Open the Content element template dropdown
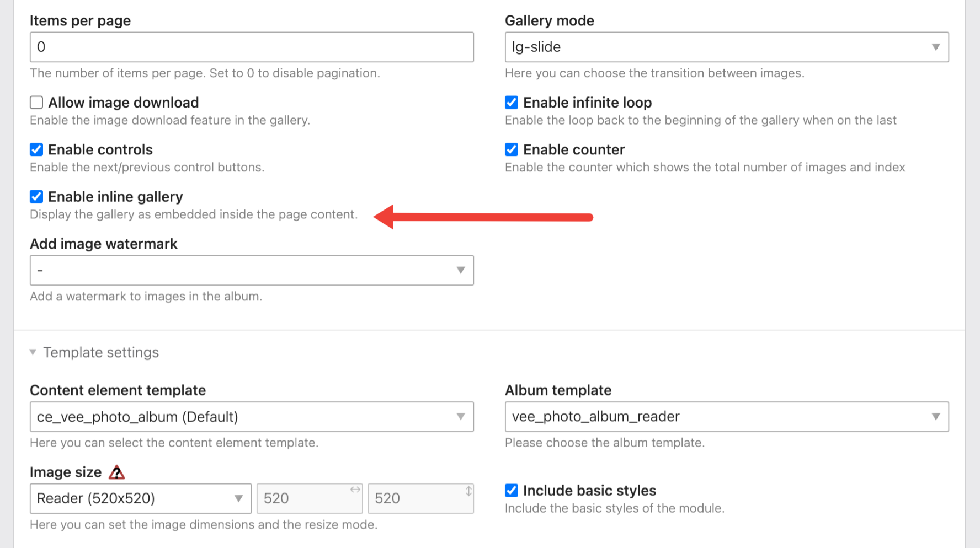This screenshot has width=980, height=548. coord(251,417)
